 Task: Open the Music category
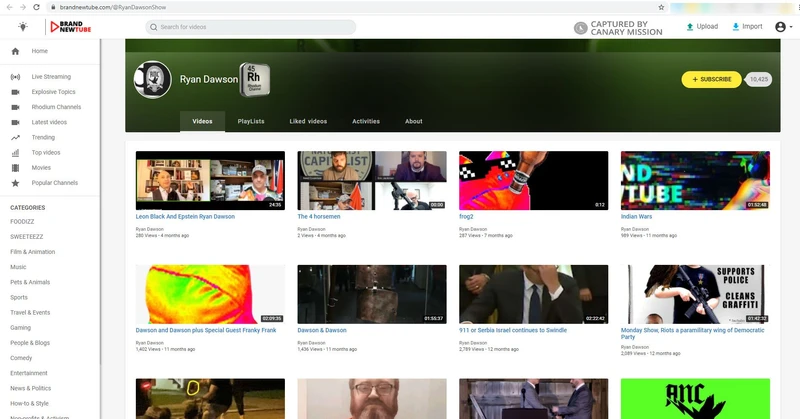pyautogui.click(x=18, y=267)
